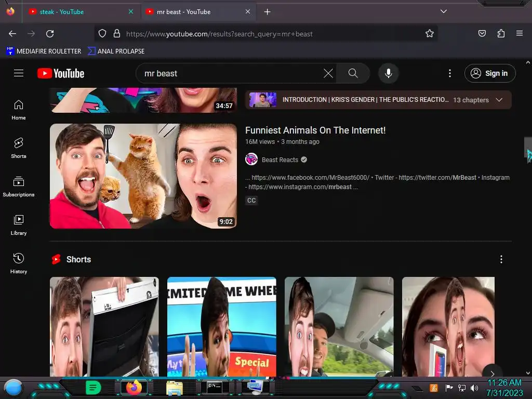Viewport: 532px width, 399px height.
Task: Open the command prompt taskbar icon
Action: pyautogui.click(x=215, y=388)
